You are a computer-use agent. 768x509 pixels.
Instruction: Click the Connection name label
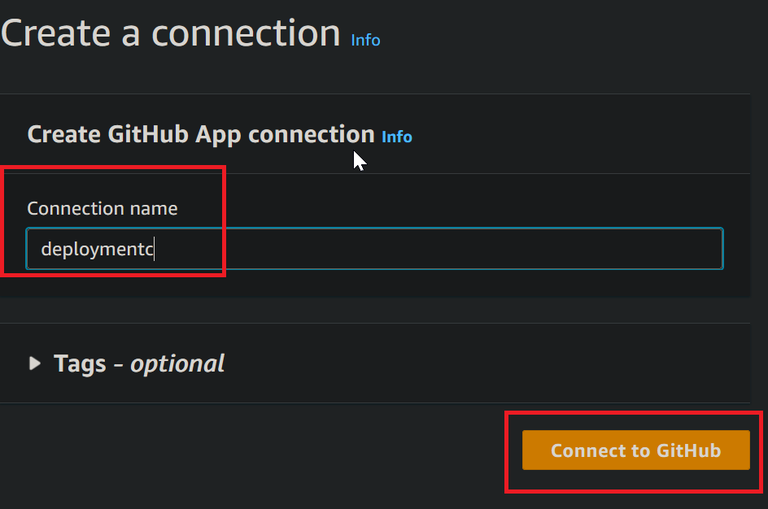pyautogui.click(x=102, y=209)
